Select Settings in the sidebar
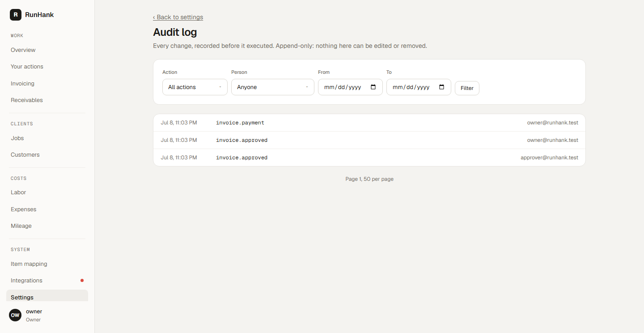Viewport: 644px width, 333px height. 47,296
